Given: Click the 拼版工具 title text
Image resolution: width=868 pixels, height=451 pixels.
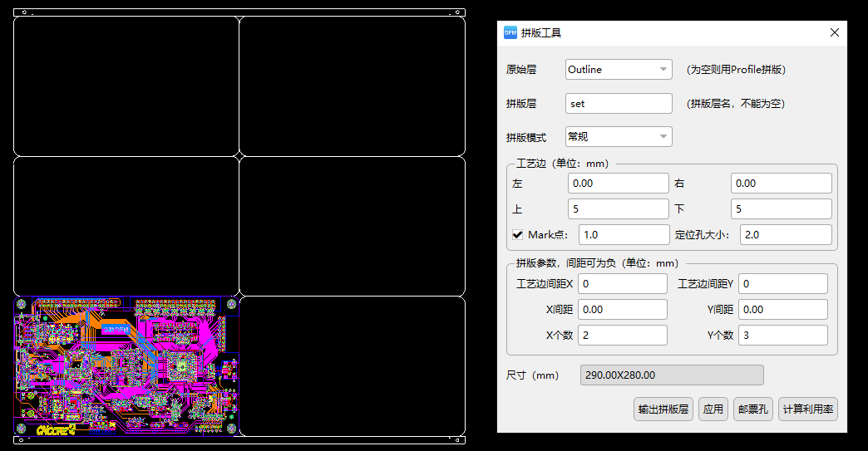Looking at the screenshot, I should coord(541,33).
